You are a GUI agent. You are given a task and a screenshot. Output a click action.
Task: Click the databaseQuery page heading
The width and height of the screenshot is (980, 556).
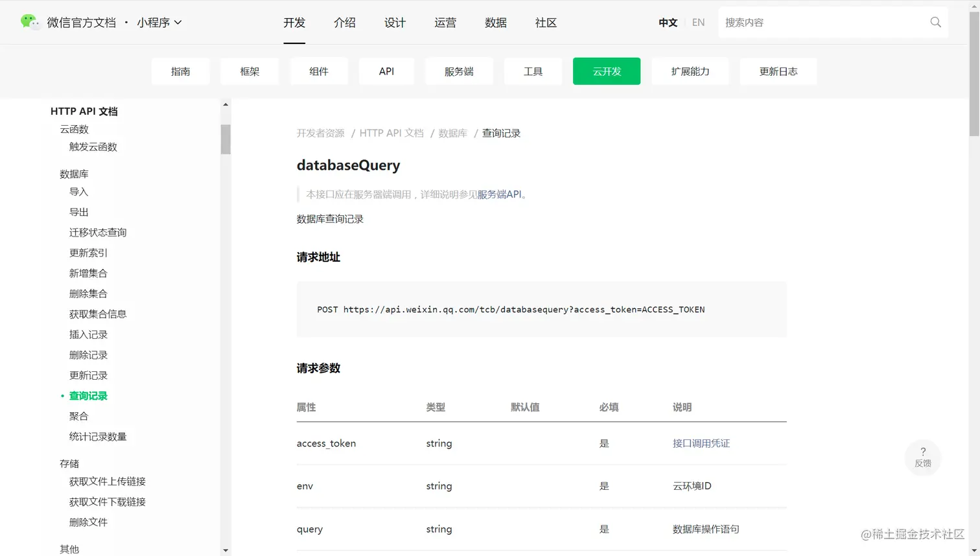pyautogui.click(x=348, y=165)
